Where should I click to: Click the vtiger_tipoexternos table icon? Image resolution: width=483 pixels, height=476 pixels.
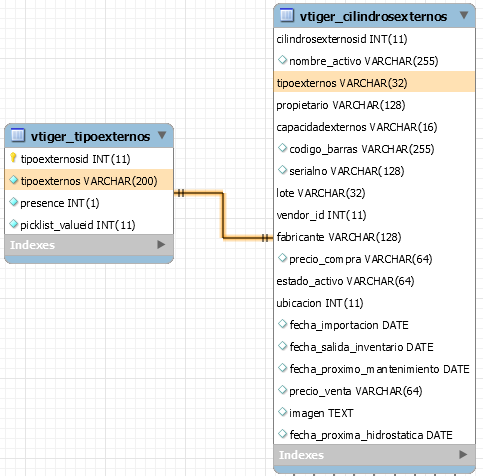point(18,135)
